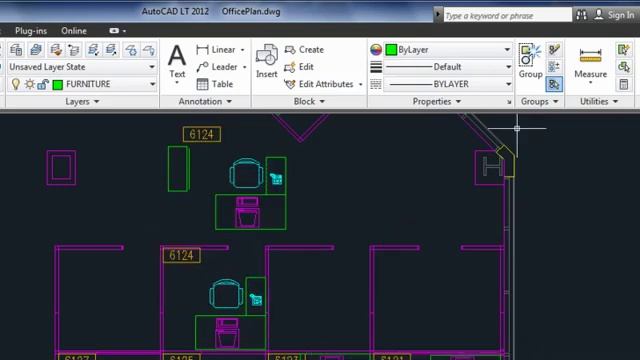Screen dimensions: 640x360
Task: Open the Online ribbon tab
Action: coord(73,31)
